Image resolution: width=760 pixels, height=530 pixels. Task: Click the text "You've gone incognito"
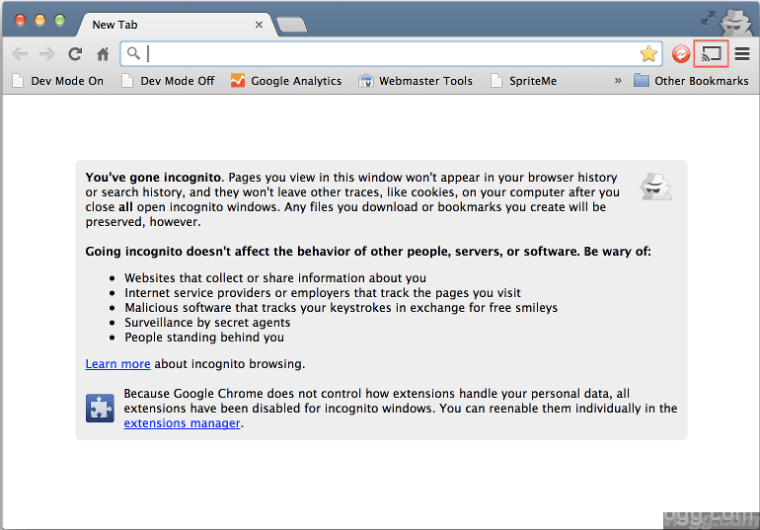[x=153, y=177]
